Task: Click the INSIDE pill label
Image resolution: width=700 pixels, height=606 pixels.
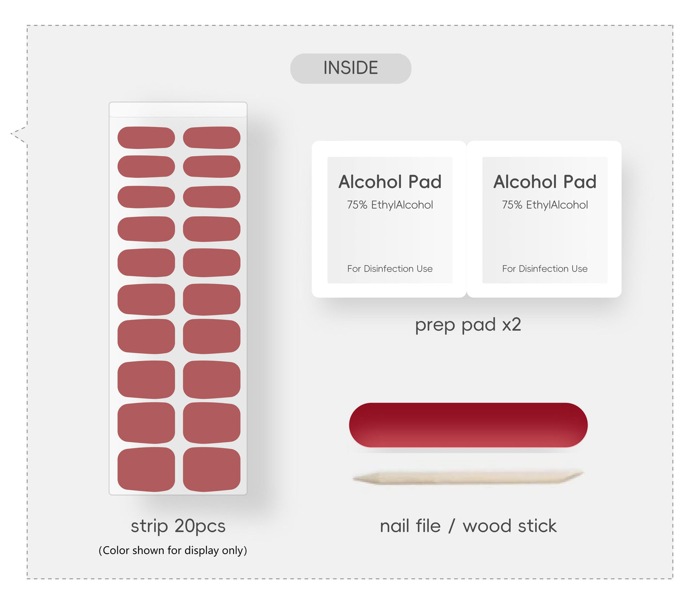Action: pos(350,68)
